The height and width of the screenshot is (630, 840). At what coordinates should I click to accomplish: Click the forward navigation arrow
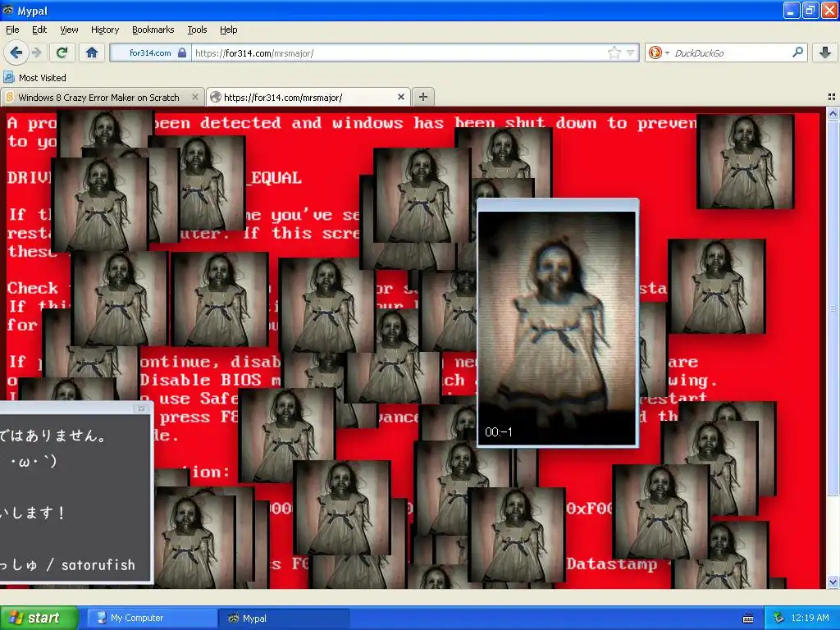tap(36, 52)
